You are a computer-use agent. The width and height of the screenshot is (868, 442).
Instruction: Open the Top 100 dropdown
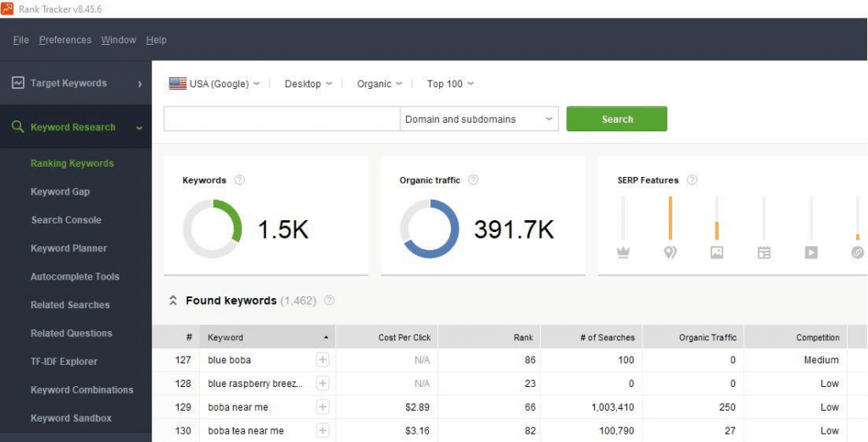click(450, 84)
